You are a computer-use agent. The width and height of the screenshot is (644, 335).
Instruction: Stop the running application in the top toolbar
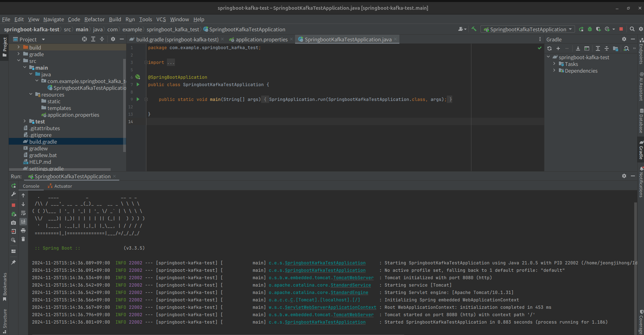pyautogui.click(x=621, y=29)
